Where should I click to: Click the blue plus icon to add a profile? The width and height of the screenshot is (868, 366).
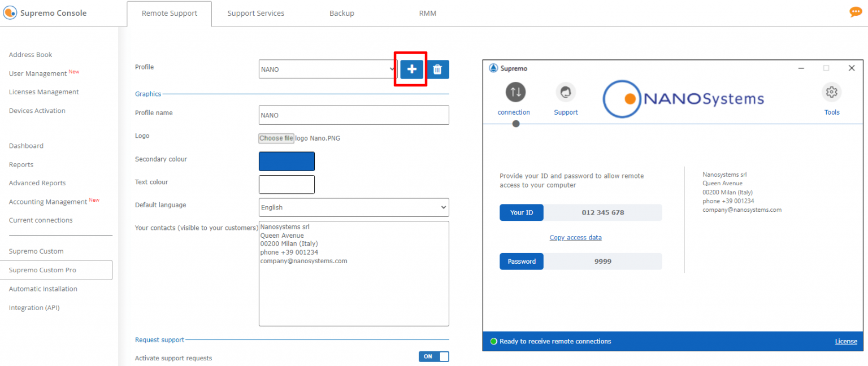click(411, 69)
